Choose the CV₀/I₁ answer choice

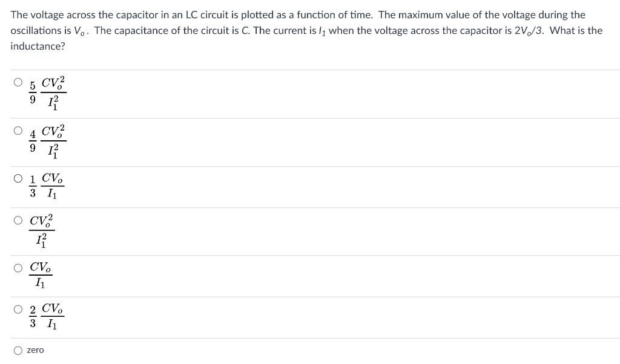[18, 267]
